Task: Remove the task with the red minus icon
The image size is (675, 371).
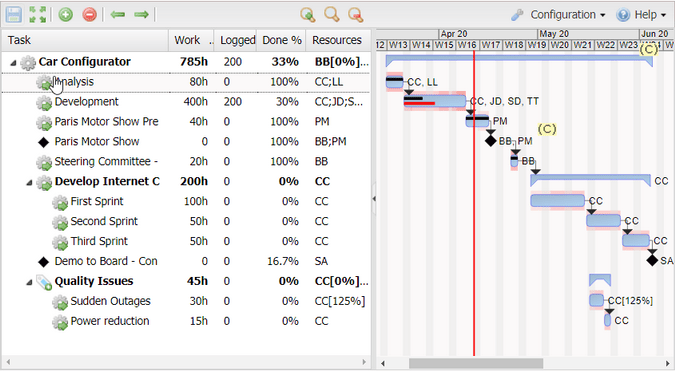Action: coord(90,15)
